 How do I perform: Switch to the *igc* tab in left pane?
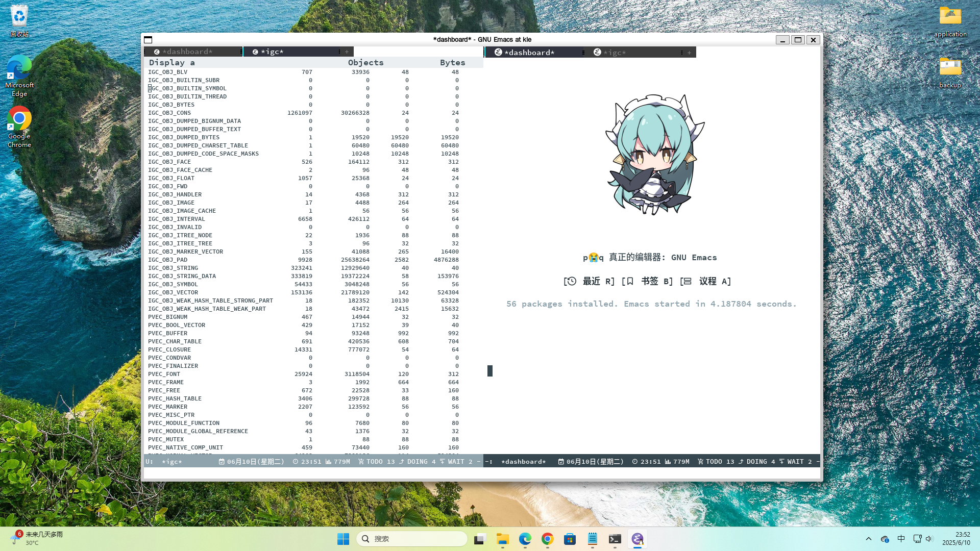point(292,52)
